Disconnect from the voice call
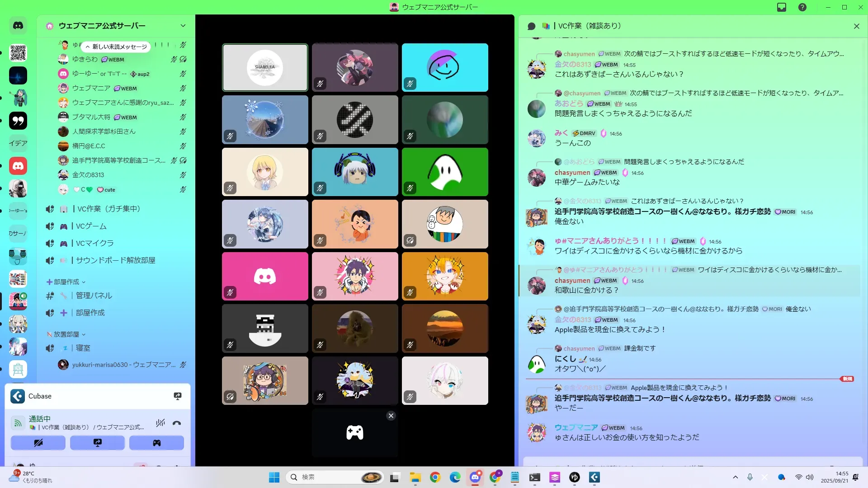This screenshot has width=868, height=488. (177, 423)
